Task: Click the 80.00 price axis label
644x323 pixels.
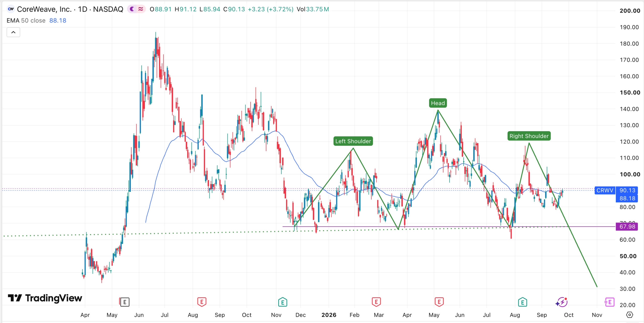Action: [627, 207]
